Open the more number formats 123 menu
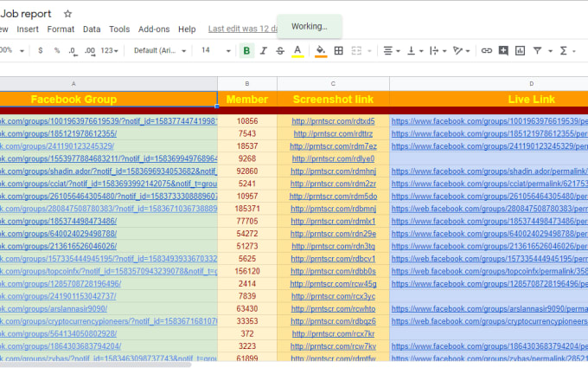The image size is (588, 368). 109,50
